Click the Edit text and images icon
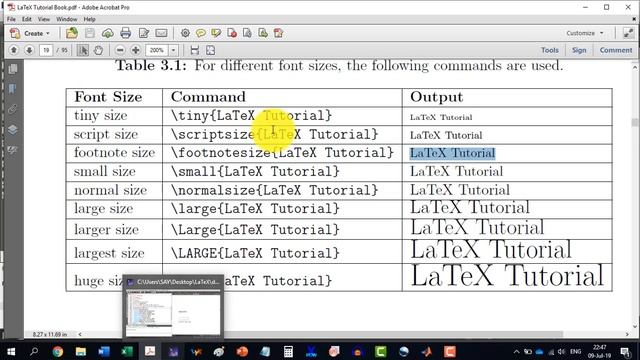 [x=144, y=33]
